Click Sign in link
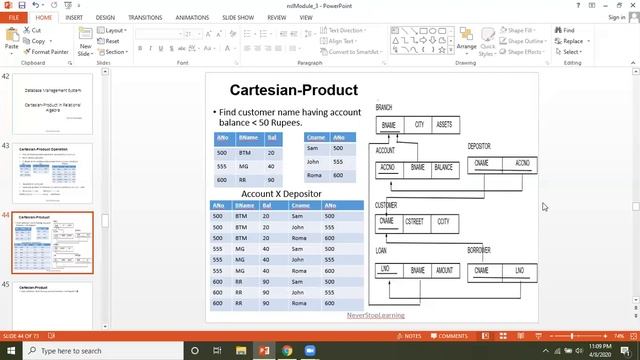640x360 pixels. coord(617,17)
